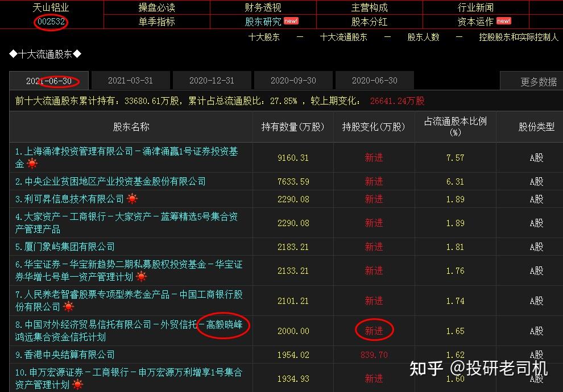This screenshot has width=563, height=392.
Task: Click the sun icon after 人民养老 shareholder
Action: coord(68,307)
